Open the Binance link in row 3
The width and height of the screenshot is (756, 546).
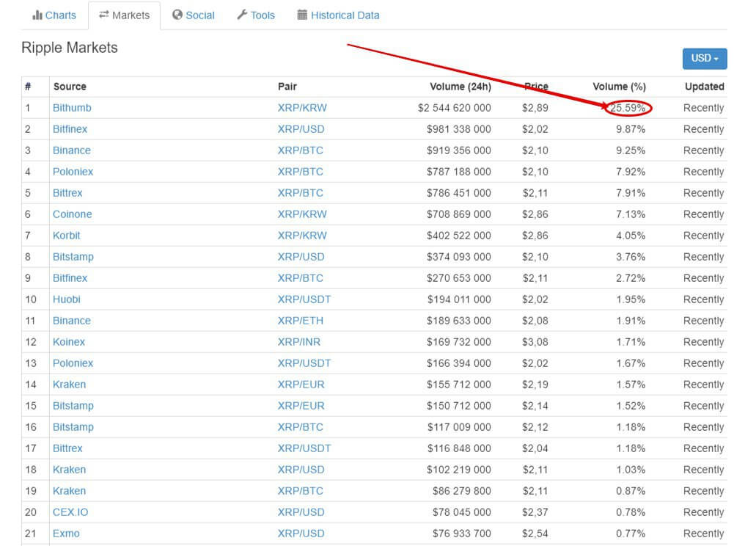pyautogui.click(x=71, y=150)
